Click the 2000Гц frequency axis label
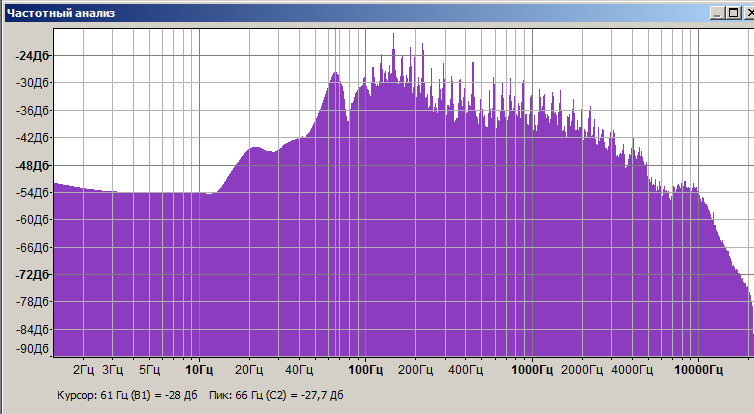Viewport: 754px width, 414px height. click(x=582, y=370)
